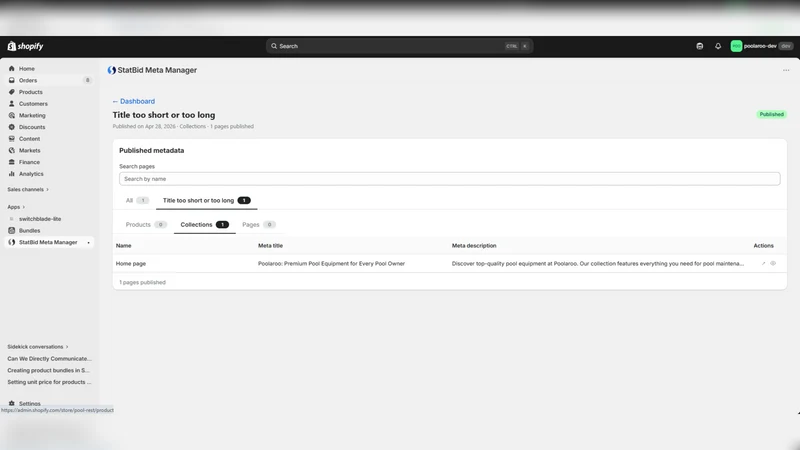The image size is (800, 450).
Task: Click the Name column header
Action: [x=123, y=246]
